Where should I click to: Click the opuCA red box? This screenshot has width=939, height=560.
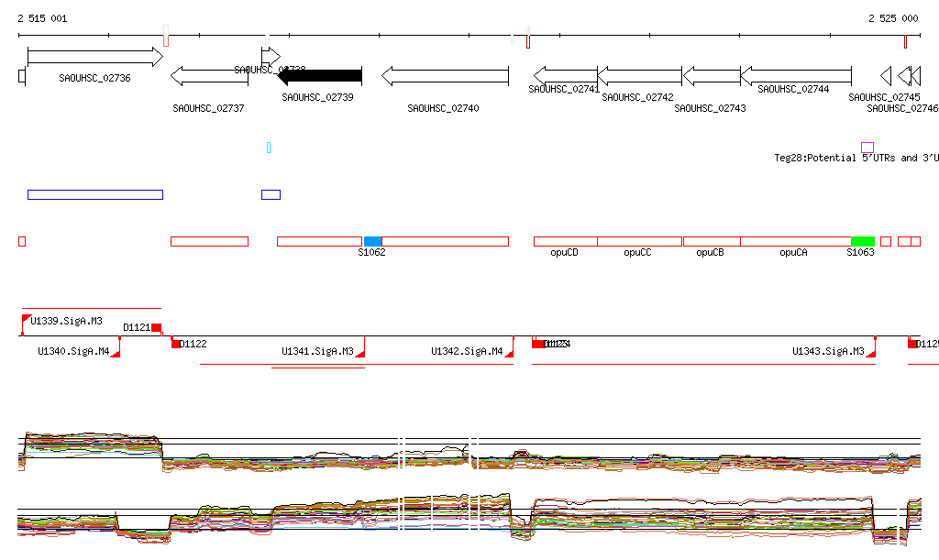click(x=795, y=241)
